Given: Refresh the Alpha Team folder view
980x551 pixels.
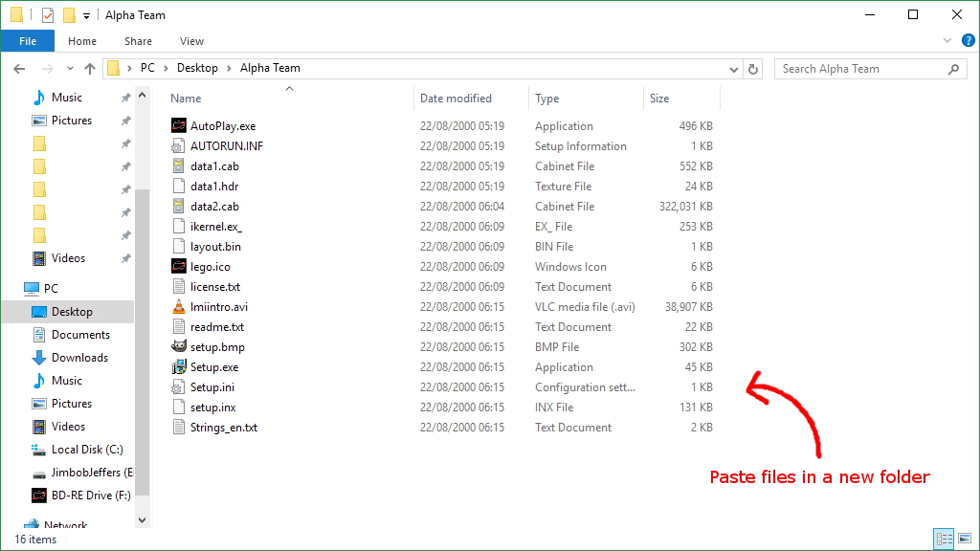Looking at the screenshot, I should click(753, 69).
